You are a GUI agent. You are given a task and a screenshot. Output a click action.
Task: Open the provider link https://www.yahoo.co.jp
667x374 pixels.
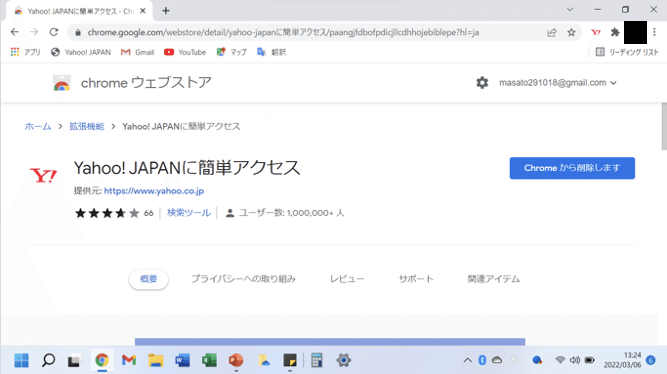tap(154, 191)
